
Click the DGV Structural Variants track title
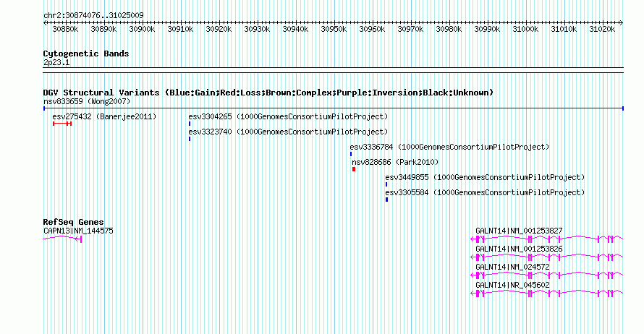coord(268,93)
